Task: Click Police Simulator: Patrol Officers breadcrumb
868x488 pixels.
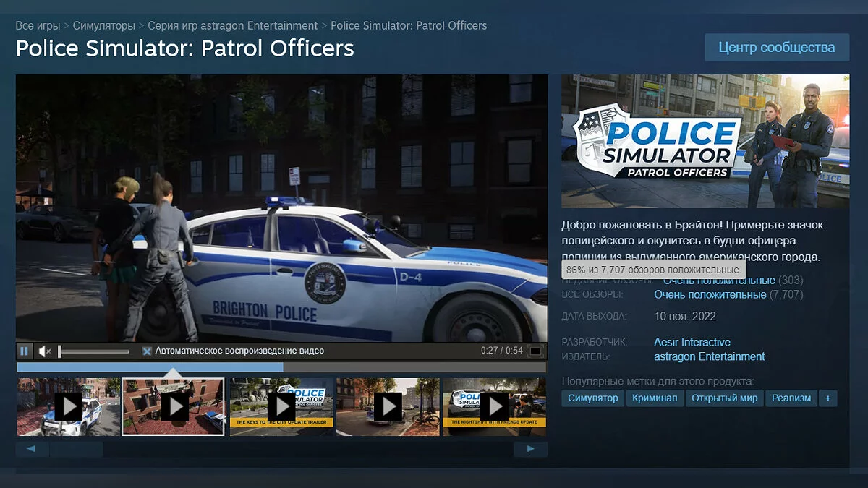Action: [x=409, y=25]
